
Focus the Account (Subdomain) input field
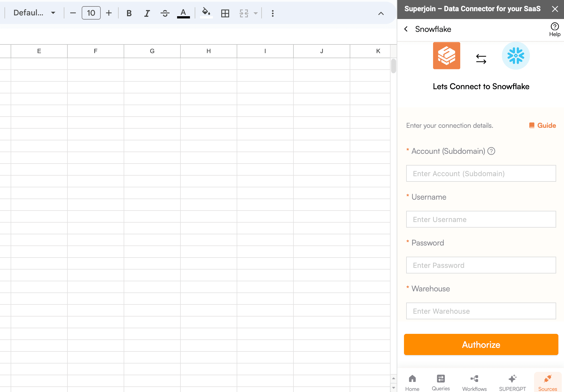pos(481,173)
